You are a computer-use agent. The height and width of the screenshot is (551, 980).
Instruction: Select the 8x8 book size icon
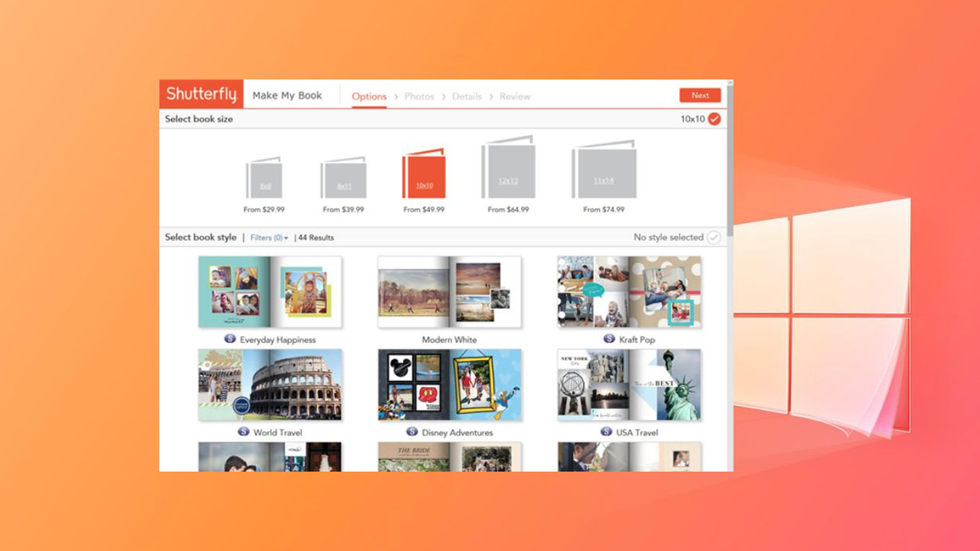(264, 178)
